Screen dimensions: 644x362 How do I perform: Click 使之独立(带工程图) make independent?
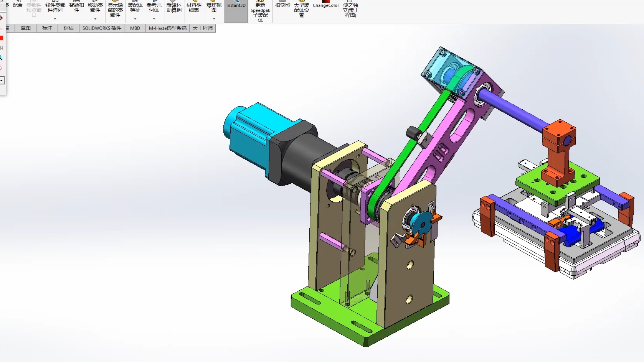(350, 9)
